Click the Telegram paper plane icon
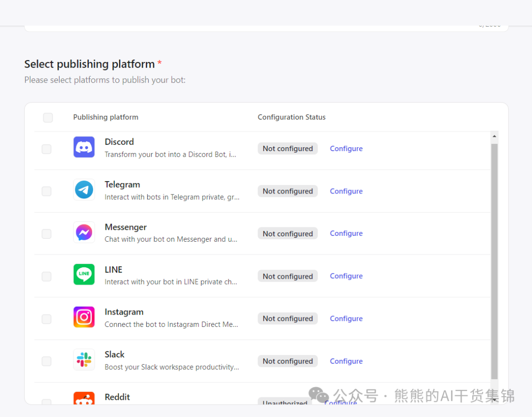Screen dimensions: 532x417 point(84,190)
